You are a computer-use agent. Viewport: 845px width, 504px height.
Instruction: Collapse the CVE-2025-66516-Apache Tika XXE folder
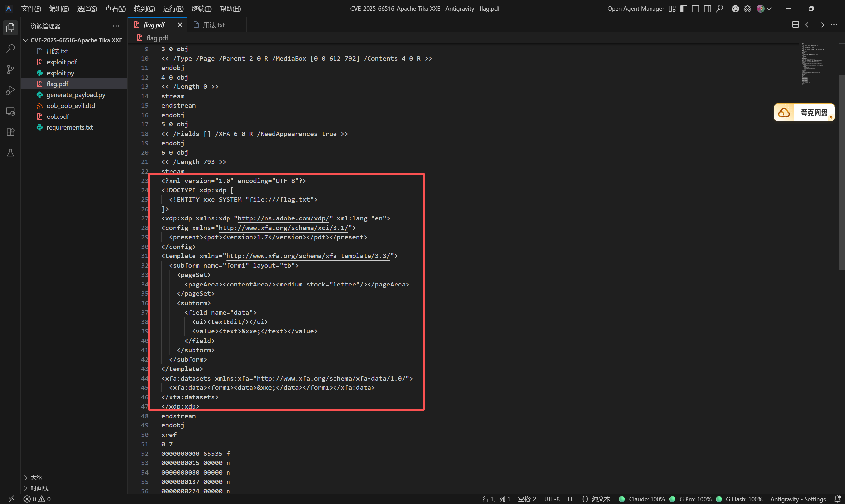click(26, 40)
